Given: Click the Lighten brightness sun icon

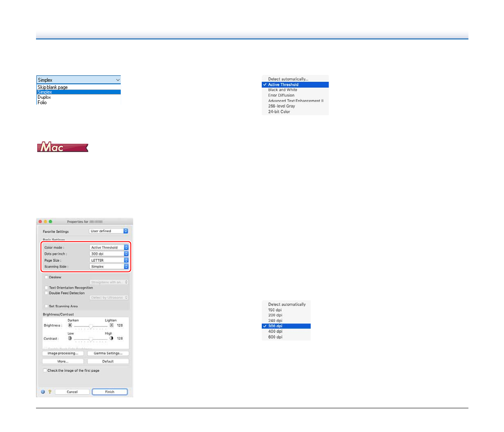Looking at the screenshot, I should (x=111, y=326).
